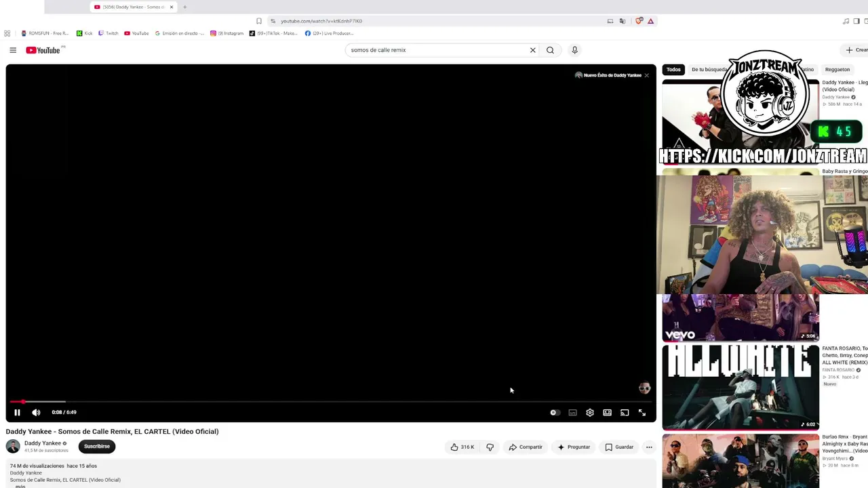Click the channel watermark in the player
The image size is (868, 488).
(644, 388)
